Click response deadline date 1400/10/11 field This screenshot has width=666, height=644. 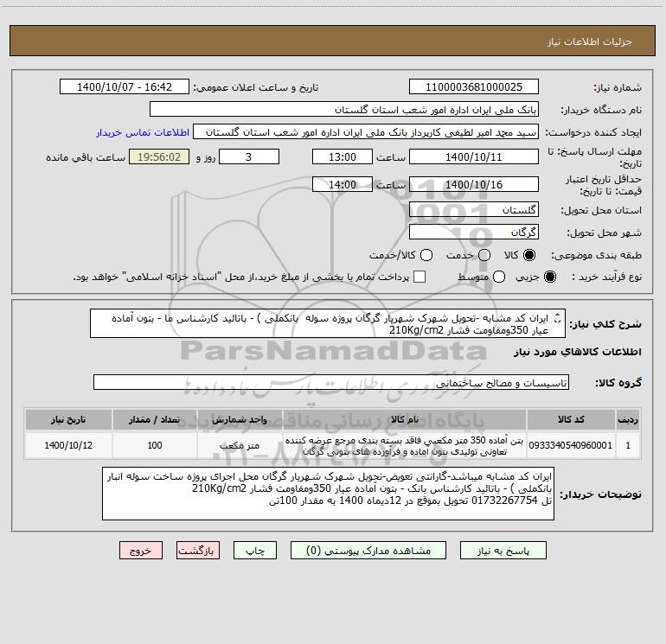tap(474, 156)
